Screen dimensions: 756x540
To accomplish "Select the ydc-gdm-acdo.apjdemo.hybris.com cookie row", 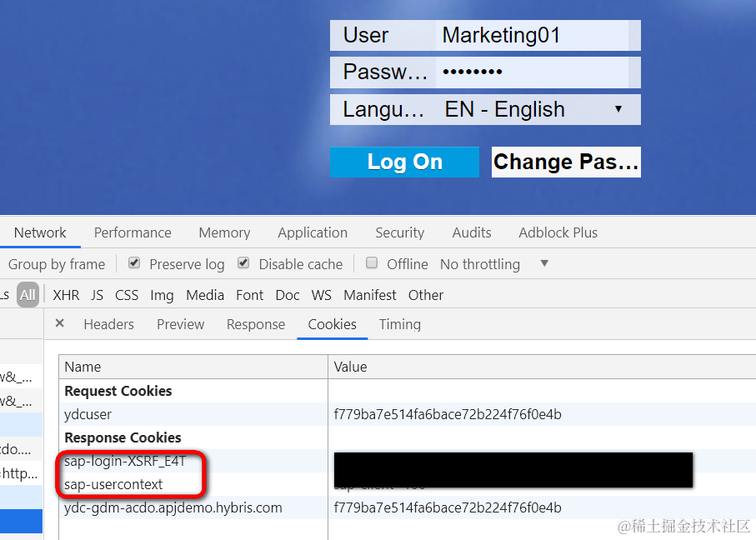I will [408, 507].
